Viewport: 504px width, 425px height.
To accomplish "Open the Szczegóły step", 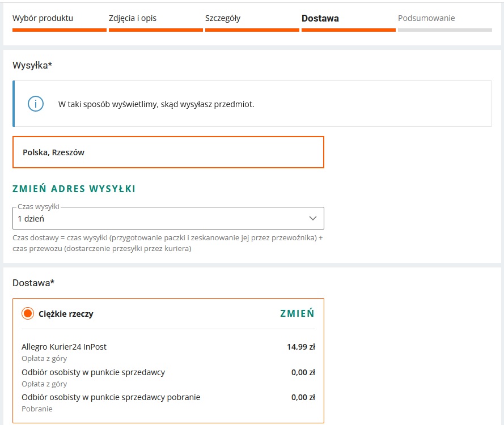I will tap(223, 18).
